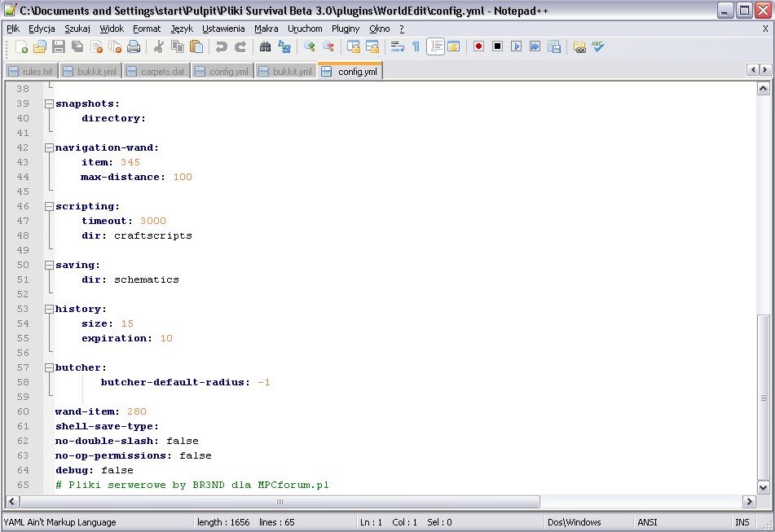Stop macro recording with the black square
Viewport: 775px width, 532px height.
pos(497,47)
